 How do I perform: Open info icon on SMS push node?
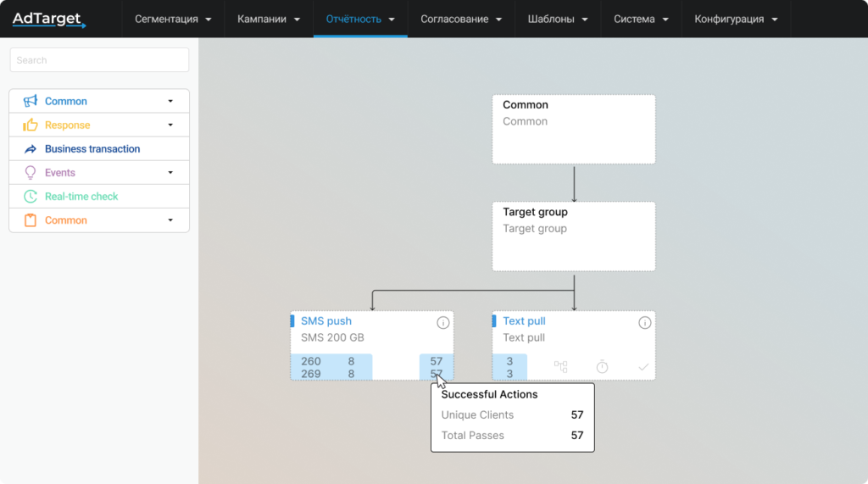(442, 323)
